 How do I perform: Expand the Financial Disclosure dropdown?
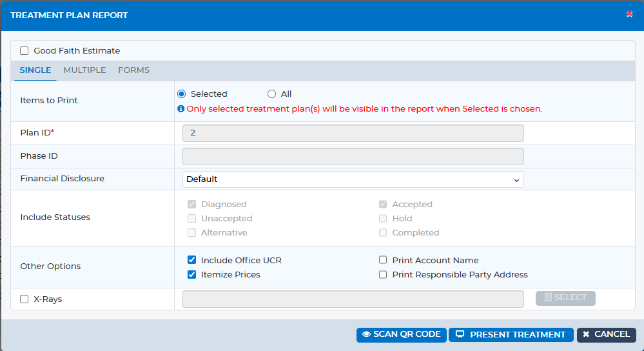(x=353, y=179)
